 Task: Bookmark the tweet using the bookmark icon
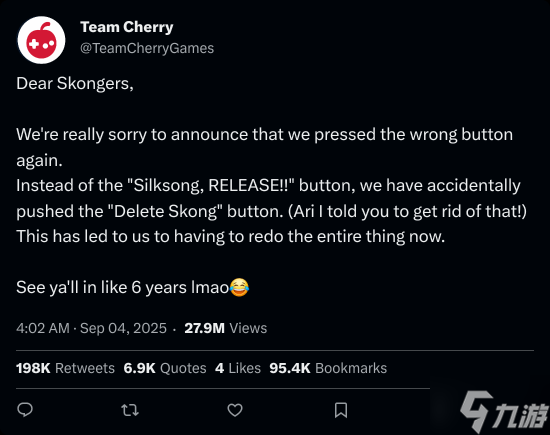pyautogui.click(x=341, y=410)
